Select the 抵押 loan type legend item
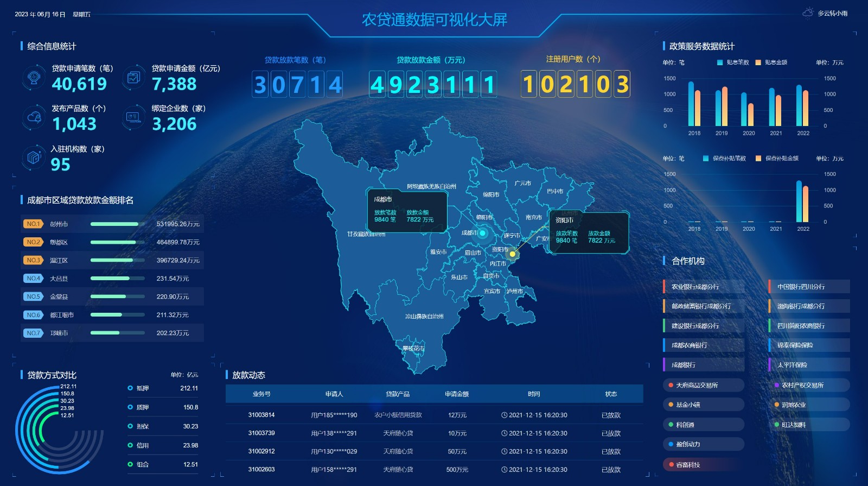The image size is (868, 486). click(x=142, y=388)
